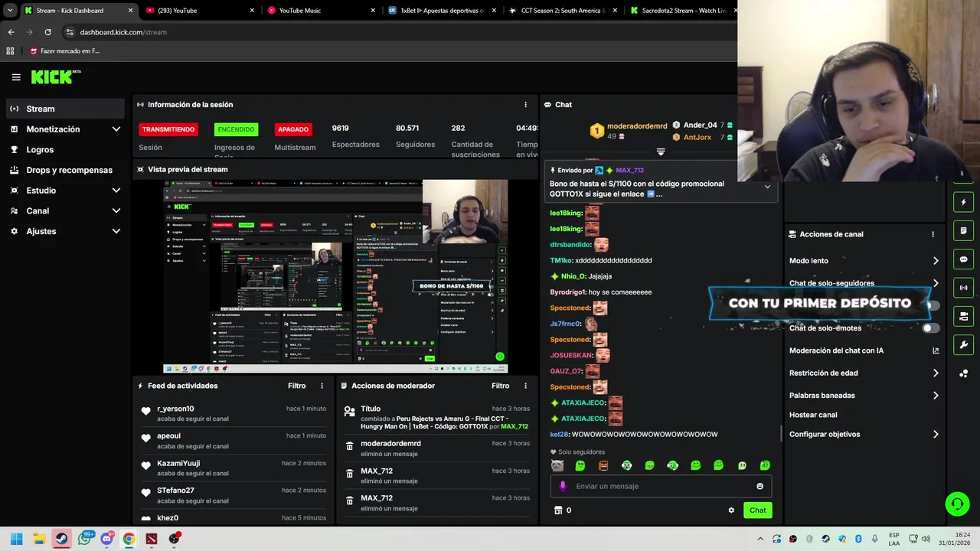
Task: Click the chat bubble icon in right sidebar
Action: [963, 259]
